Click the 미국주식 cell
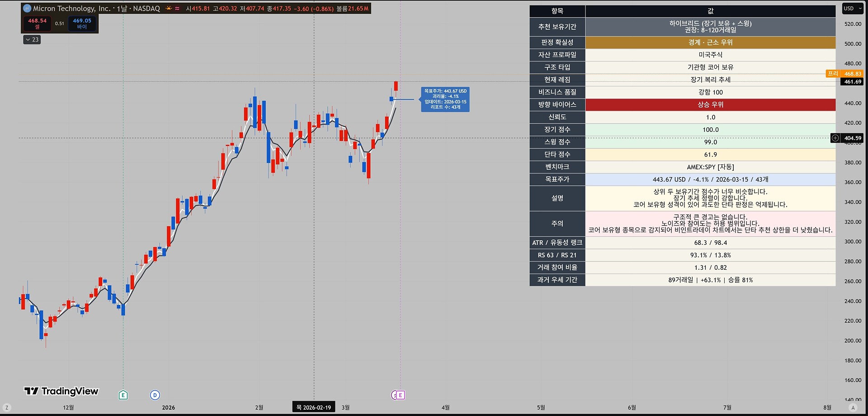The image size is (868, 416). pos(711,55)
